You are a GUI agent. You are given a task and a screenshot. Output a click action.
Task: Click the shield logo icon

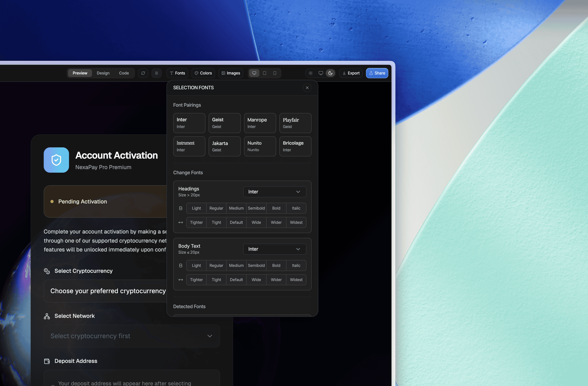click(x=56, y=160)
